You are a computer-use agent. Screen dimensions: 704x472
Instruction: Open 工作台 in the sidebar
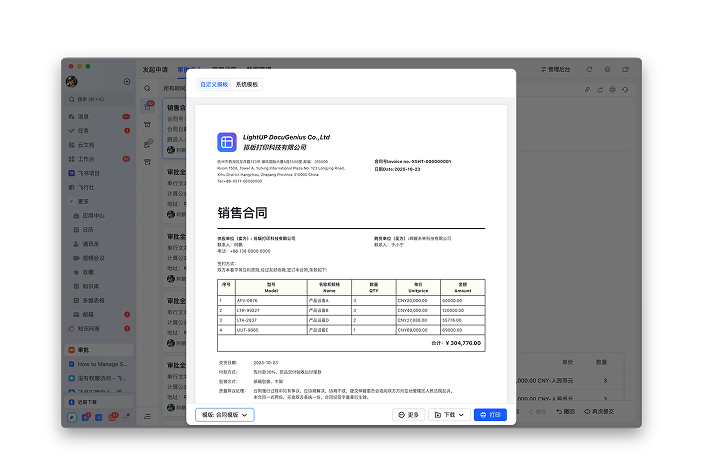(100, 159)
